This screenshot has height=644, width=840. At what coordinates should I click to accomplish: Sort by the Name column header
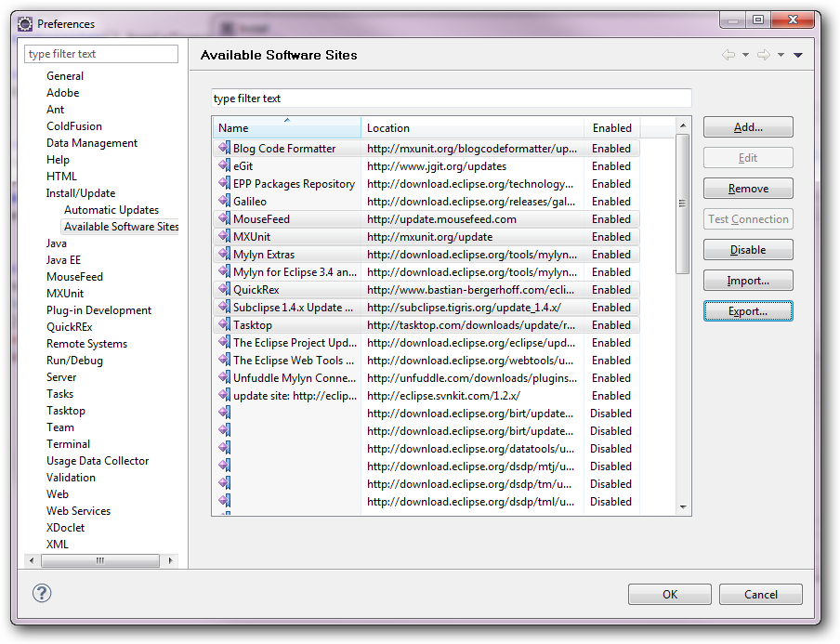(x=287, y=128)
